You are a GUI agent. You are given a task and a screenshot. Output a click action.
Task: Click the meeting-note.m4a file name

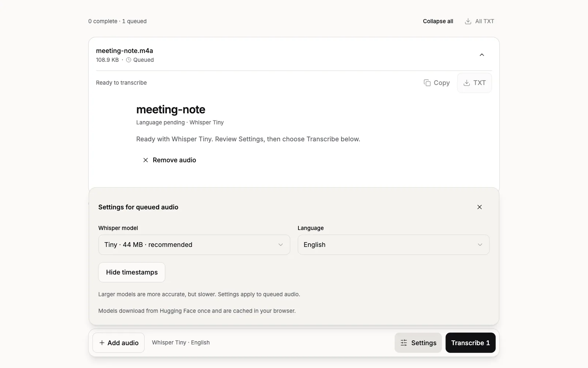point(125,51)
